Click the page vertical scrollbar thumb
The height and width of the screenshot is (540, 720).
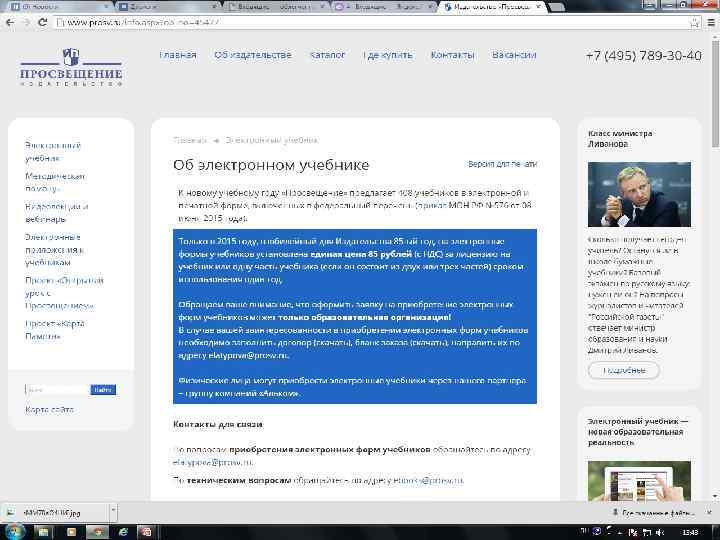tap(715, 94)
